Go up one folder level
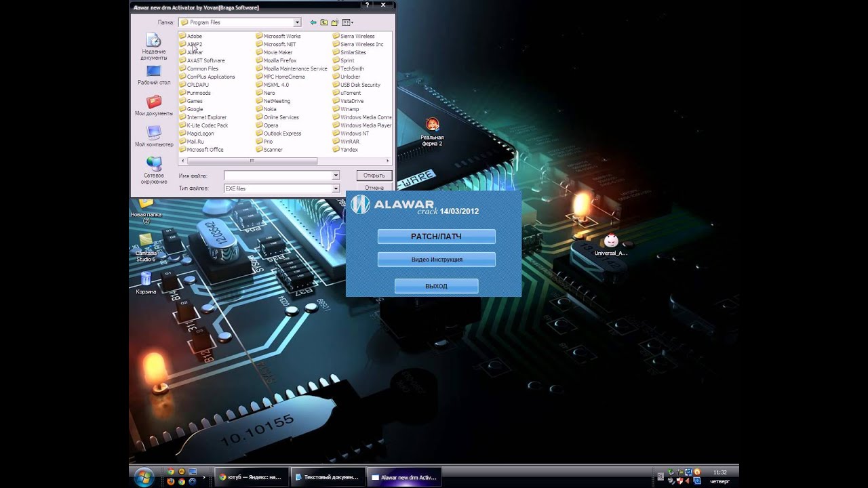 tap(324, 22)
